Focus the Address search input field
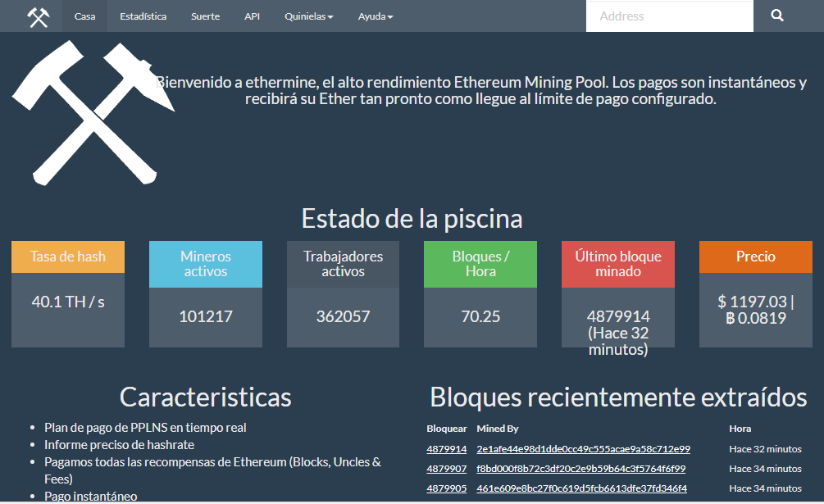 (670, 16)
